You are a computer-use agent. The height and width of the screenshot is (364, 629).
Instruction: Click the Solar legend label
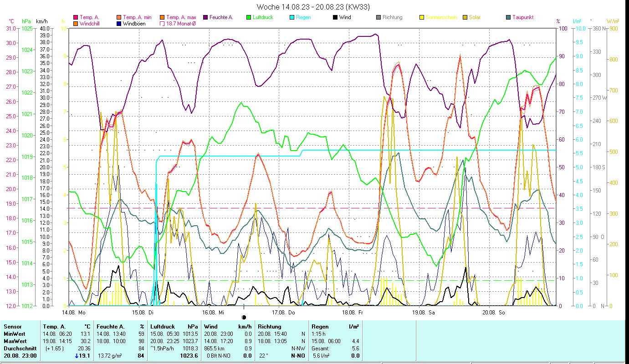[475, 18]
